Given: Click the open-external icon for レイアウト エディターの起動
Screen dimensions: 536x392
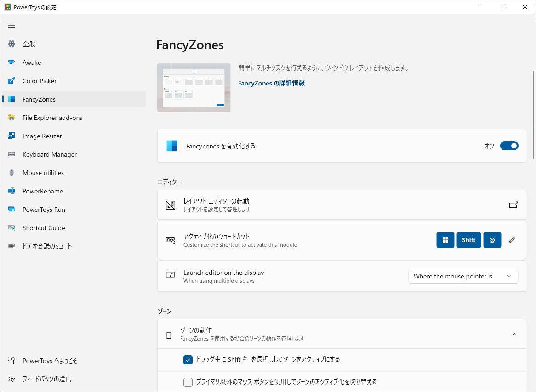Looking at the screenshot, I should (x=513, y=205).
